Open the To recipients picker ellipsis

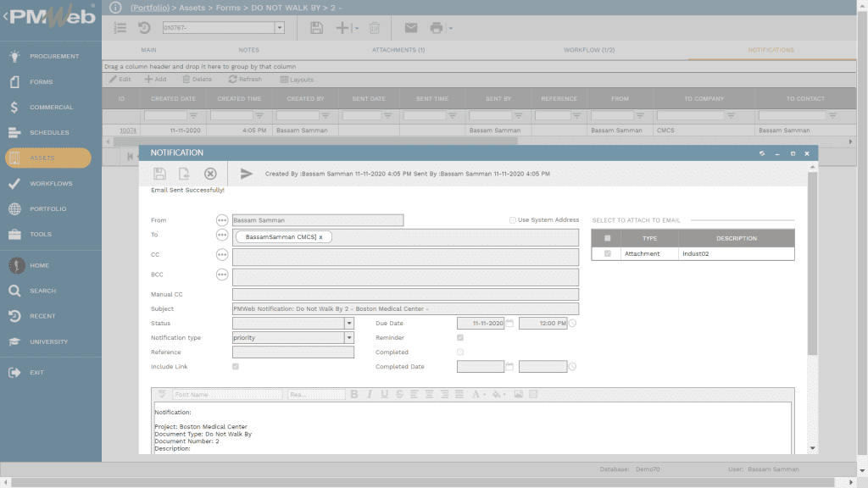point(222,236)
